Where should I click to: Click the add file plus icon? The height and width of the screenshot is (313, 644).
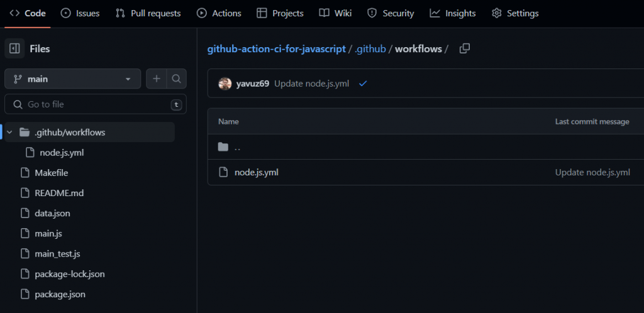tap(157, 79)
